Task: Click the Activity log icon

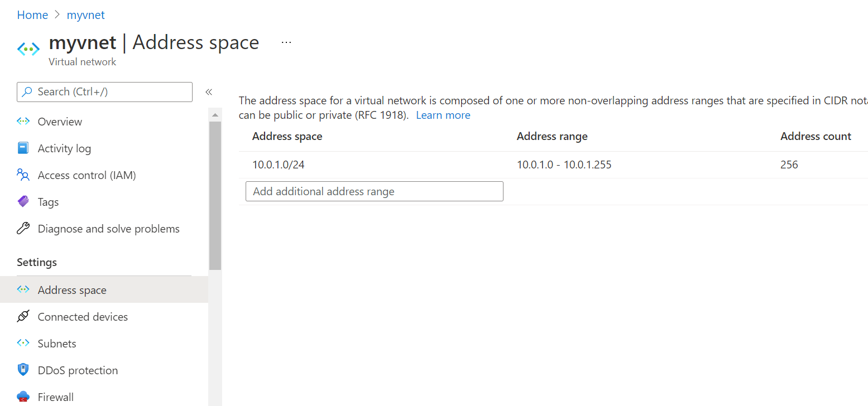Action: tap(23, 148)
